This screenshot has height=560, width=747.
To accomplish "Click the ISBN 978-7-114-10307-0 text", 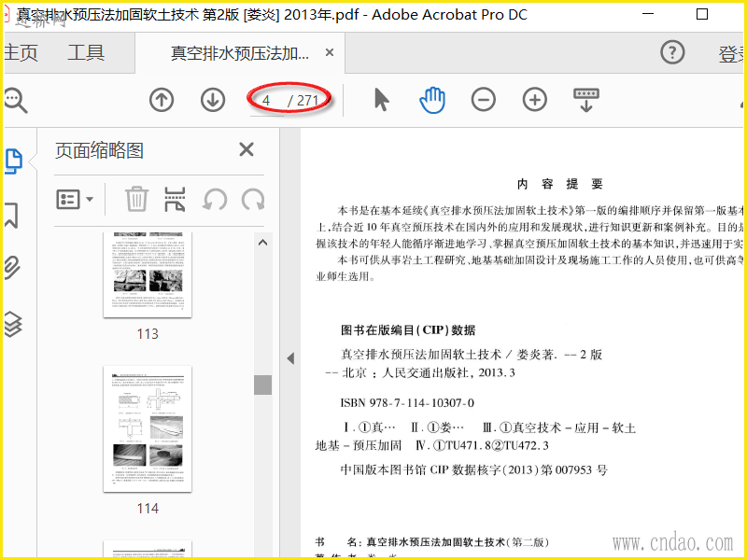I will pyautogui.click(x=407, y=403).
